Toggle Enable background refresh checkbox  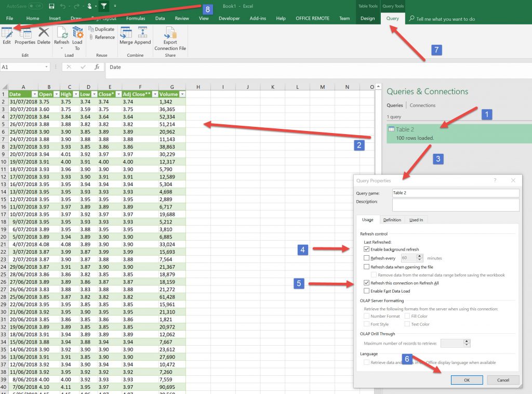(367, 250)
